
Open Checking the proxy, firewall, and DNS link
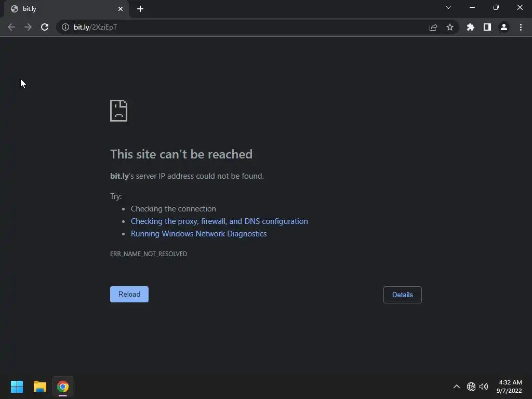click(x=219, y=221)
